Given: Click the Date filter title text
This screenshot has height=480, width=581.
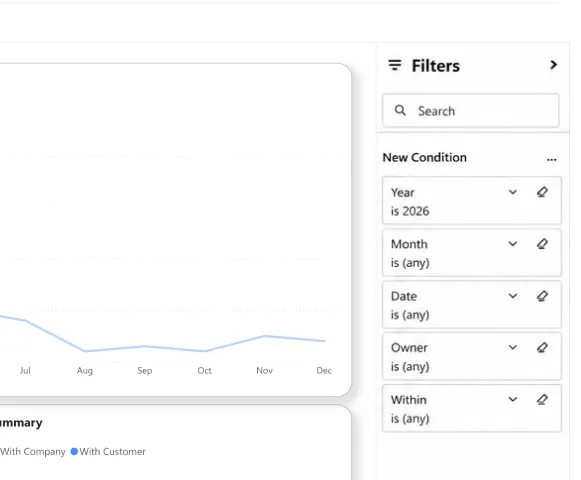Looking at the screenshot, I should pyautogui.click(x=404, y=296).
